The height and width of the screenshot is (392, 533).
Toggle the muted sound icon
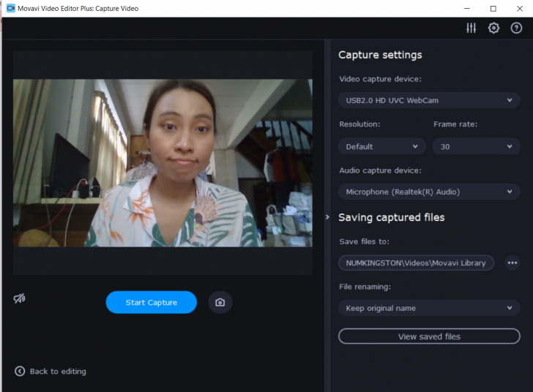pyautogui.click(x=19, y=298)
